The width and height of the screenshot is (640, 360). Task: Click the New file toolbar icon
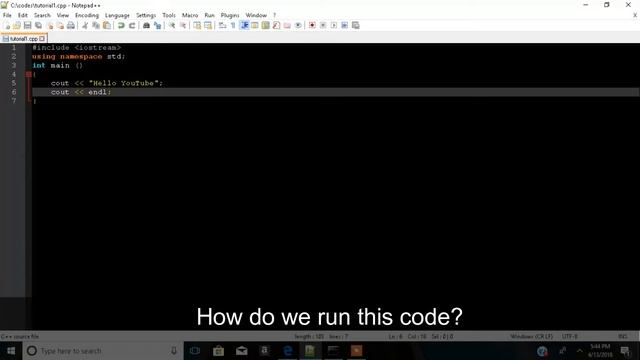[7, 25]
